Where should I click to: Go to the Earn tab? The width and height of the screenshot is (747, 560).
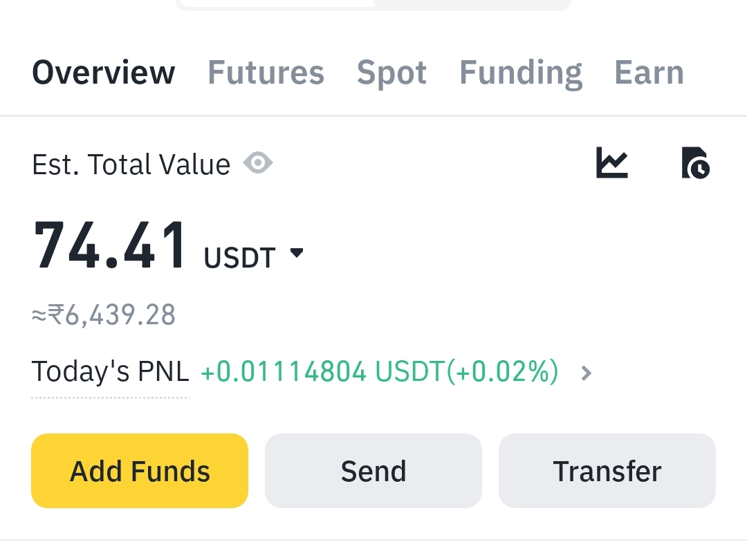point(649,73)
